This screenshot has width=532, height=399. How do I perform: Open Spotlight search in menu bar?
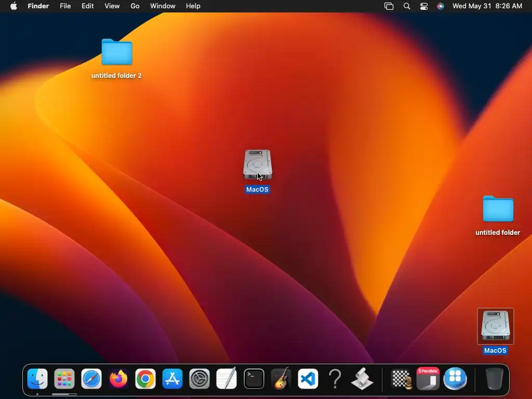tap(406, 6)
